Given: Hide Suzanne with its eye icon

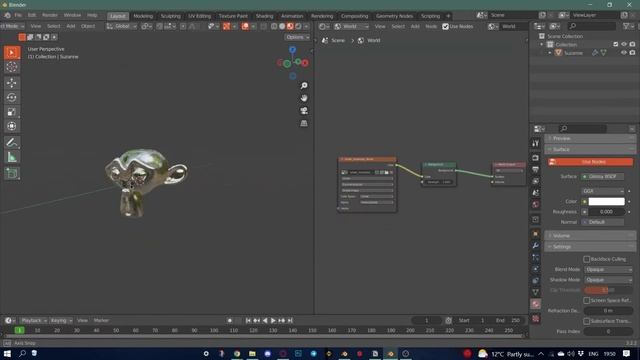Looking at the screenshot, I should tap(624, 53).
